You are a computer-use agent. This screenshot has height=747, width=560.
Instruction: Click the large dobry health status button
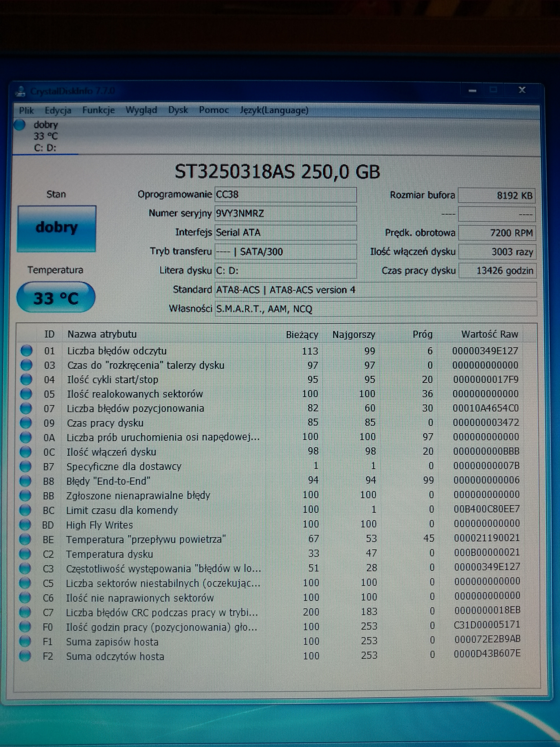click(x=57, y=228)
